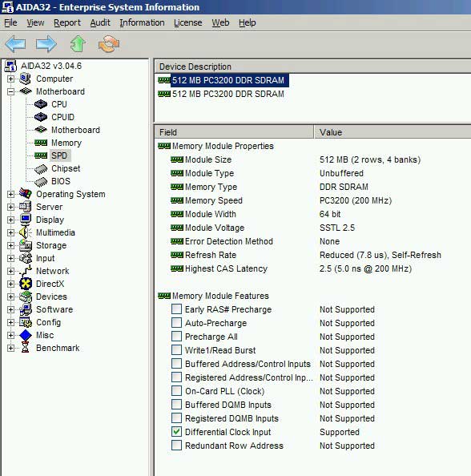Expand the Storage tree node
This screenshot has width=471, height=476.
tap(10, 245)
